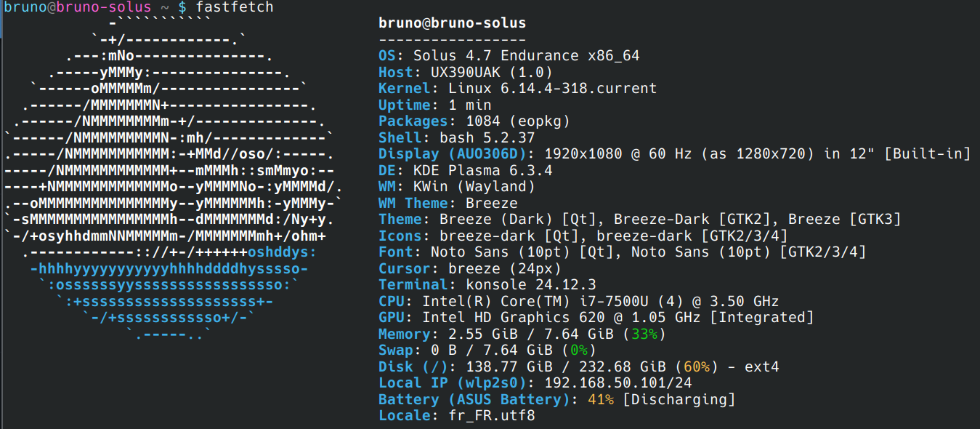Viewport: 980px width, 429px height.
Task: Click the bruno@bruno-solus shell prompt
Action: coord(76,7)
